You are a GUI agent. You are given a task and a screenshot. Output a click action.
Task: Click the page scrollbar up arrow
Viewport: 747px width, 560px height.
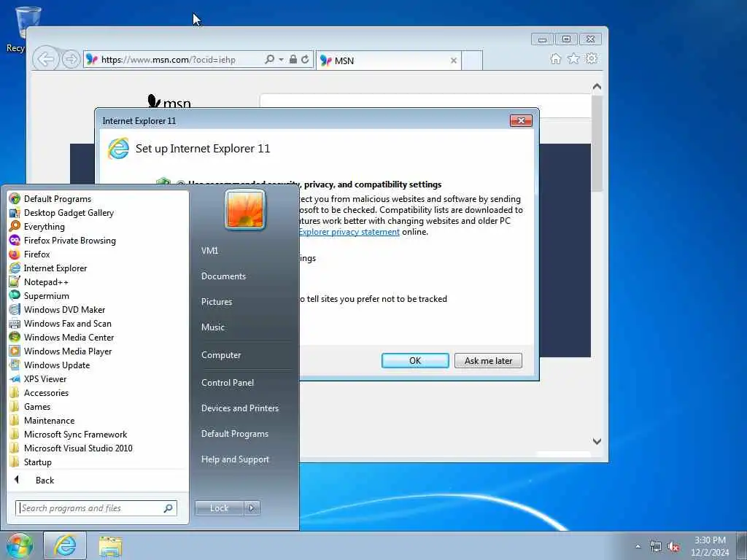[597, 87]
